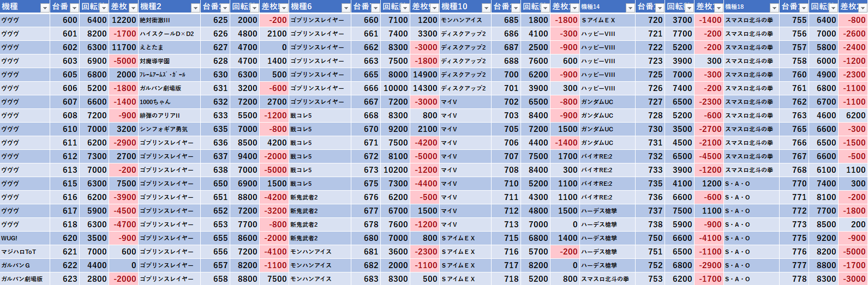Screen dimensions: 868x285
Task: Click the 差枚 value 6200 for machine 763
Action: (x=853, y=116)
